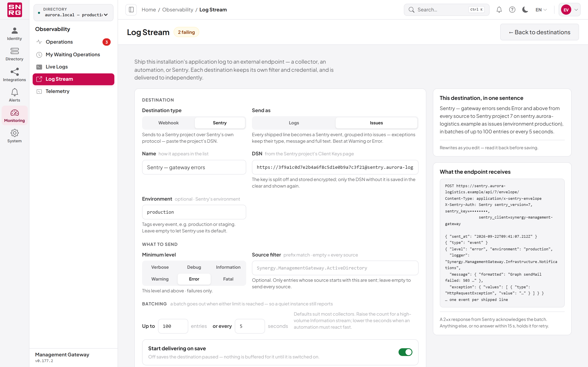Open the EN language dropdown
Viewport: 588px width, 367px height.
coord(541,10)
